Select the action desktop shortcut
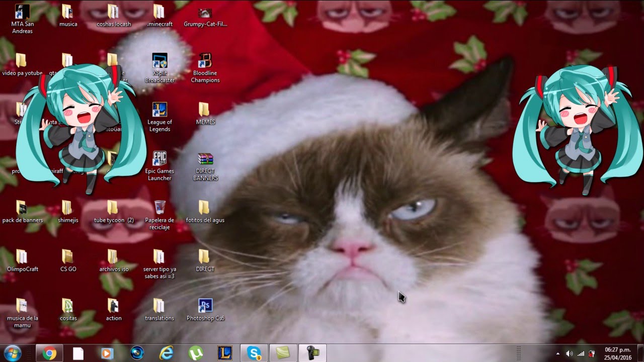 [114, 310]
